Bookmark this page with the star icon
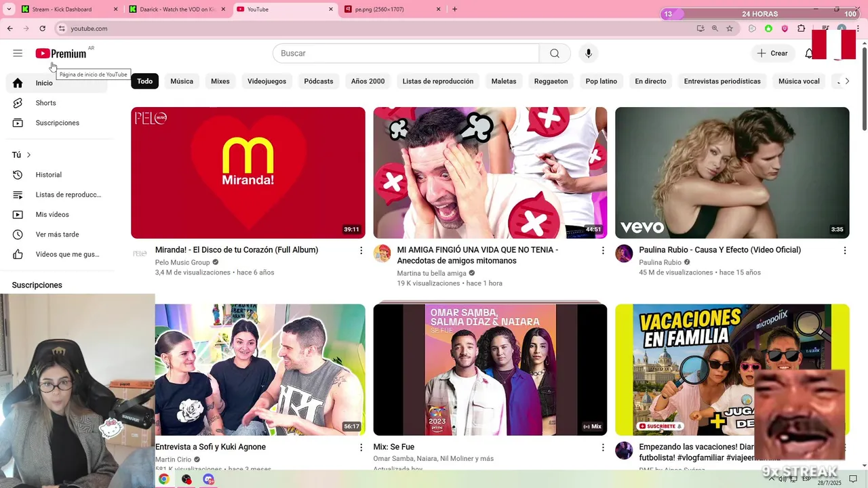The height and width of the screenshot is (488, 868). pyautogui.click(x=730, y=28)
